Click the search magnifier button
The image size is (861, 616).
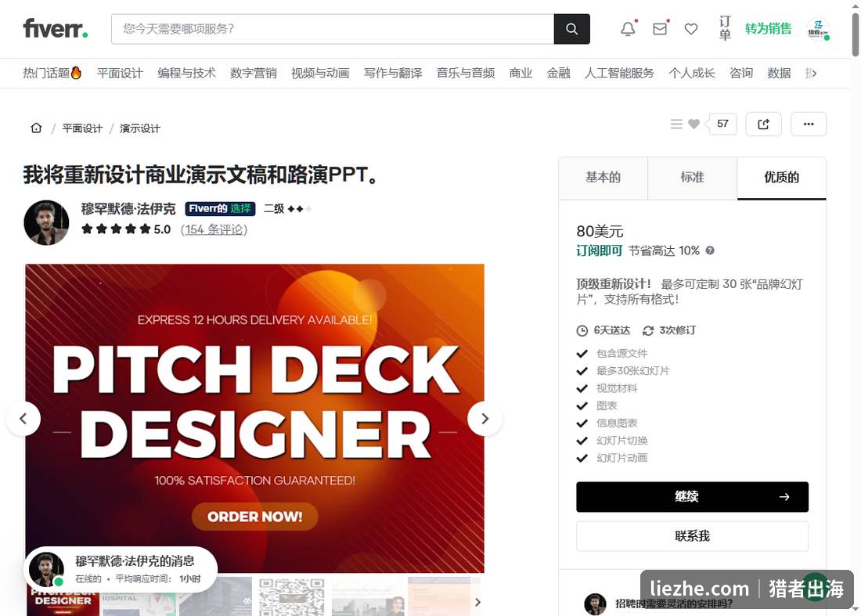point(571,29)
